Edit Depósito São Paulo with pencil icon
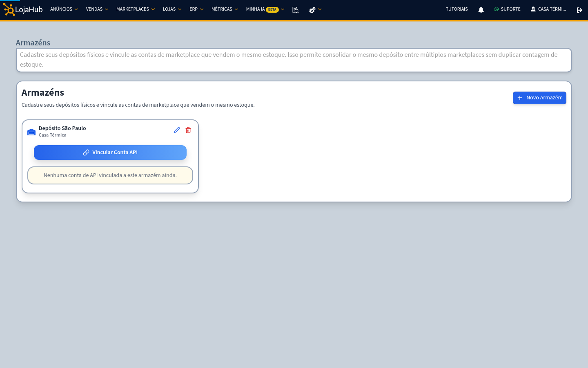The width and height of the screenshot is (588, 368). 177,130
